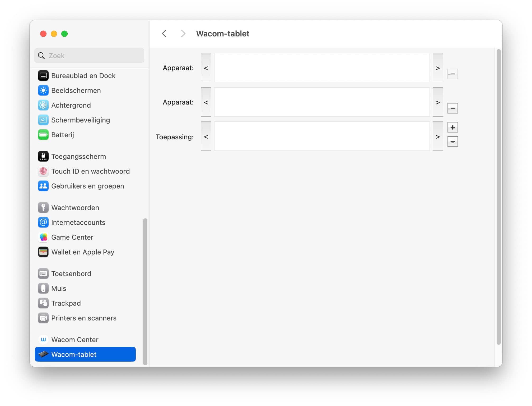
Task: Open Touch ID fingerprint icon
Action: point(43,171)
